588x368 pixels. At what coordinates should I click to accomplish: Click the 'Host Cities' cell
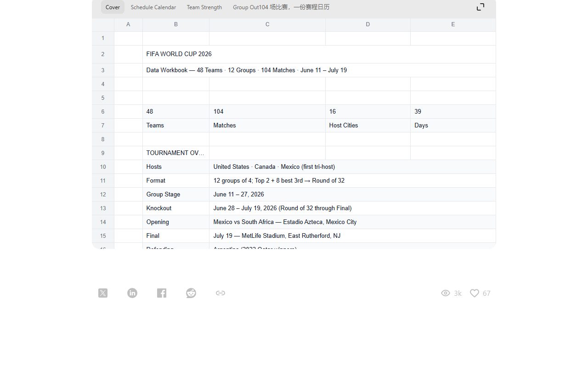point(368,126)
